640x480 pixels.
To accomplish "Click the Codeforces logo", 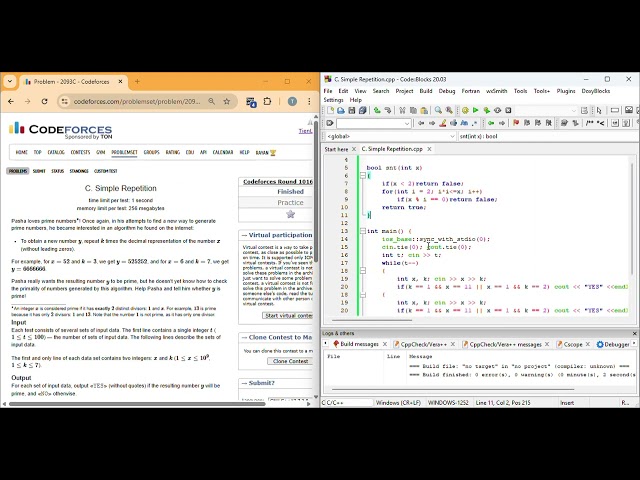I will click(x=60, y=130).
